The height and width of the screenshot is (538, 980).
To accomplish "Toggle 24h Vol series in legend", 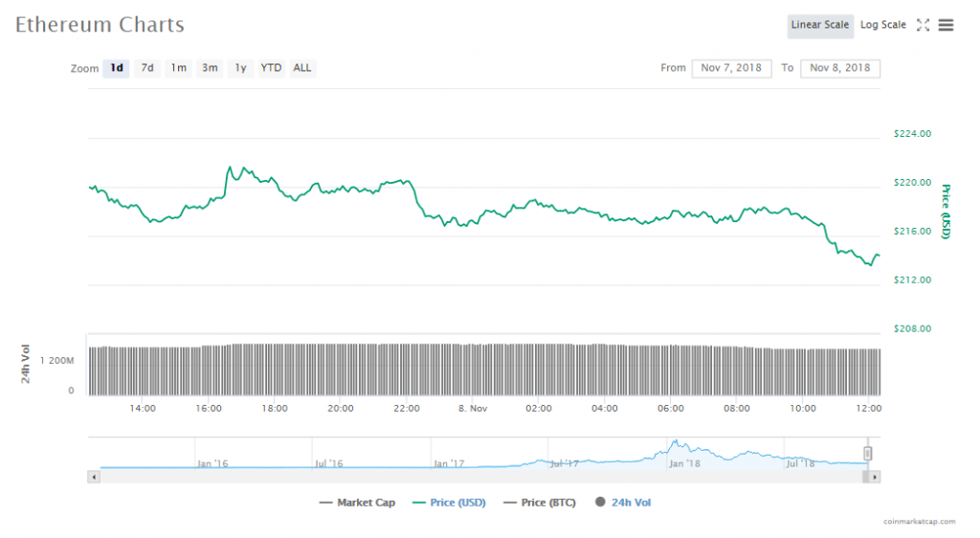I will point(623,503).
